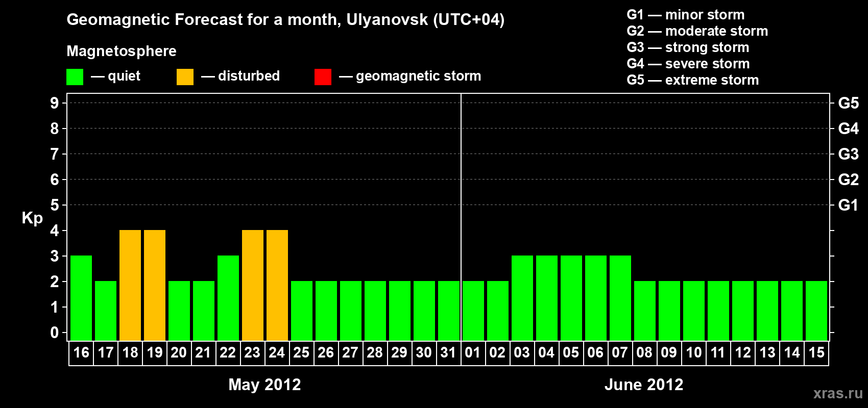The width and height of the screenshot is (868, 408).
Task: Click date label 31 on axis
Action: tap(448, 352)
